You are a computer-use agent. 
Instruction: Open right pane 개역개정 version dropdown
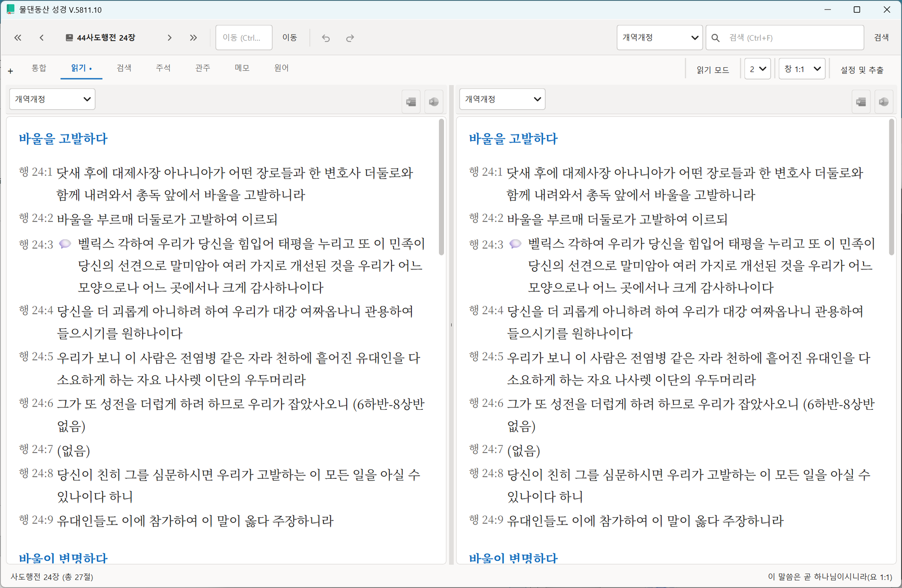(x=502, y=99)
